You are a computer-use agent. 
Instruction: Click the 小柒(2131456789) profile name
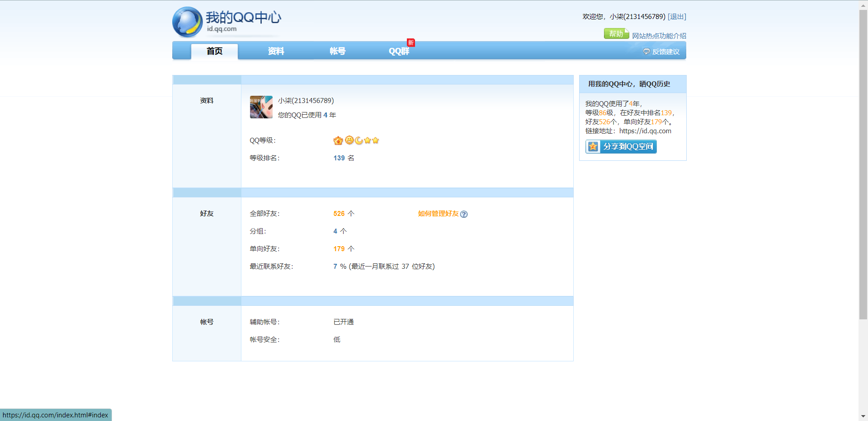(x=306, y=101)
